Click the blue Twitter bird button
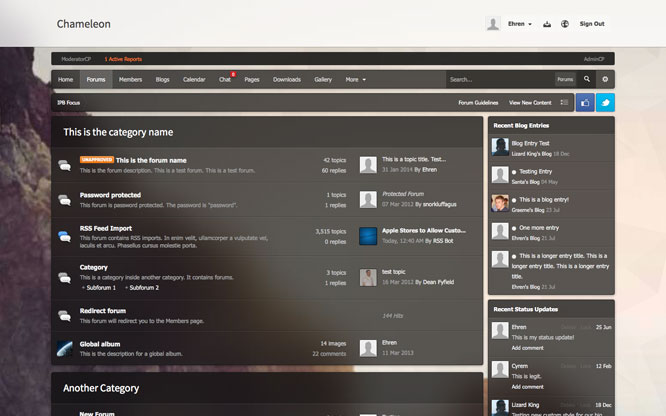The width and height of the screenshot is (666, 416). (605, 102)
